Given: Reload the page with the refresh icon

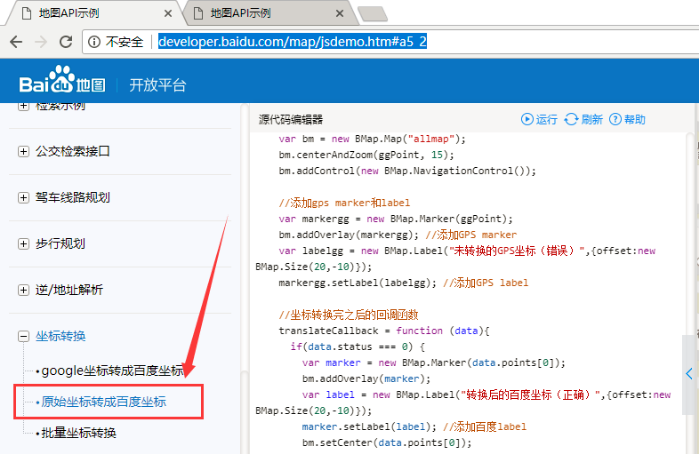Looking at the screenshot, I should pos(66,42).
